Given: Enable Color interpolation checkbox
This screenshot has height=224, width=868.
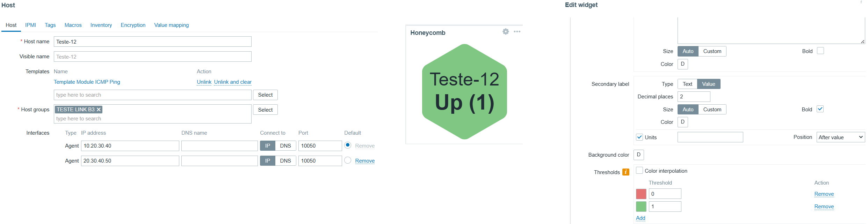Looking at the screenshot, I should coord(639,171).
